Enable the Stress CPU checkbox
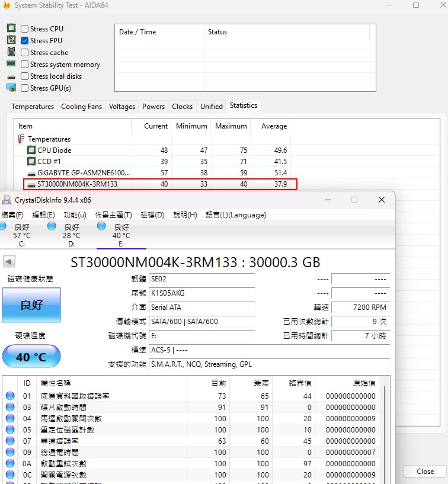 [x=25, y=28]
